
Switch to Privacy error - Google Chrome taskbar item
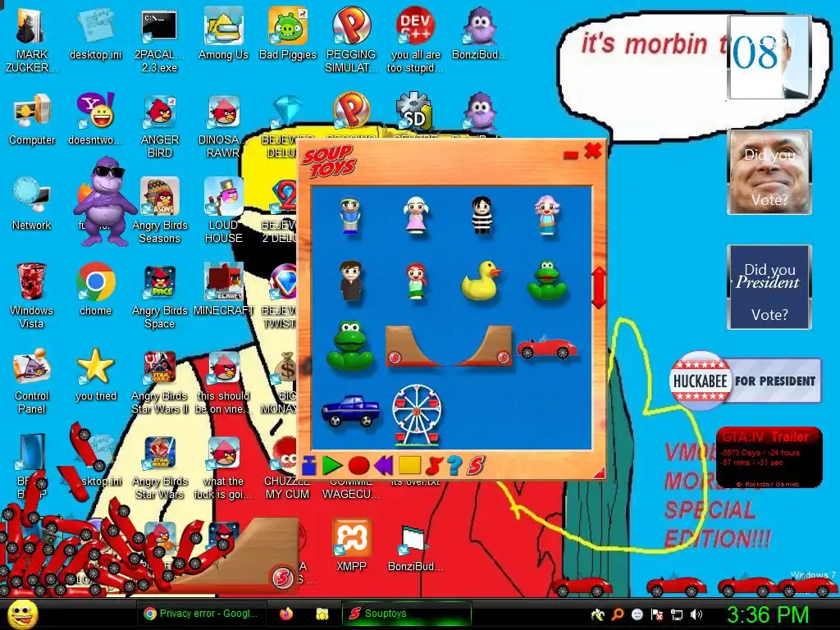pos(202,614)
